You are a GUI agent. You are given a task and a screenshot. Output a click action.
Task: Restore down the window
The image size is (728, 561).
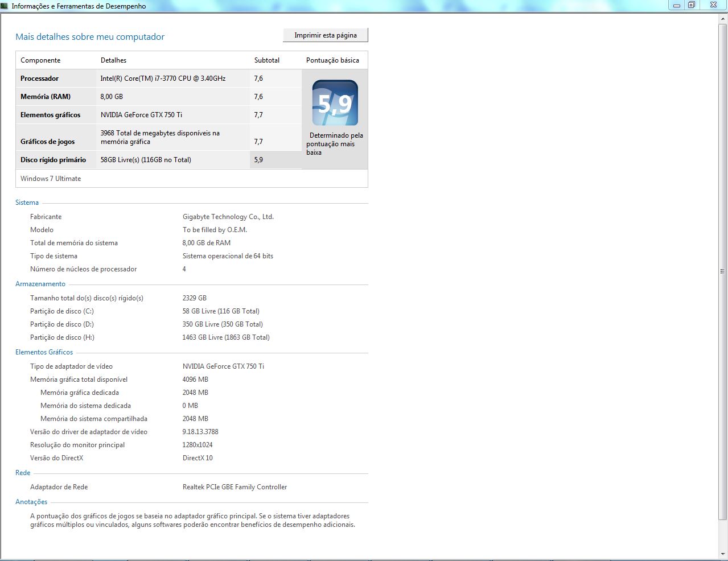click(x=692, y=5)
